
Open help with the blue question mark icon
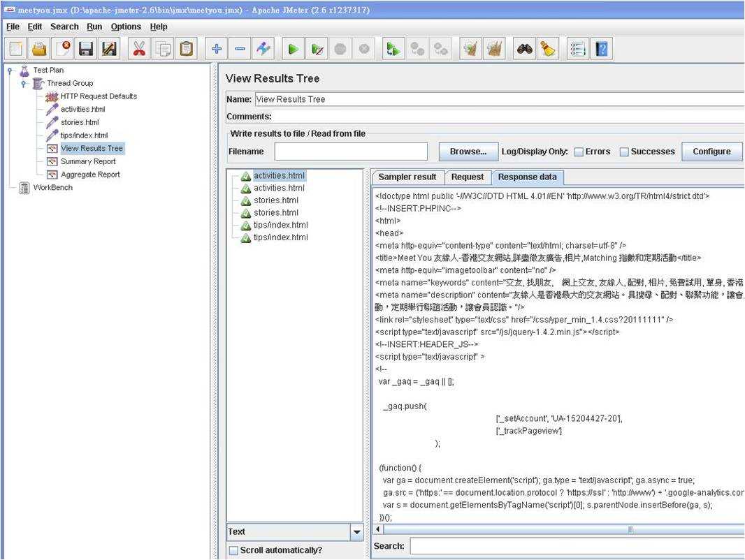(x=602, y=49)
